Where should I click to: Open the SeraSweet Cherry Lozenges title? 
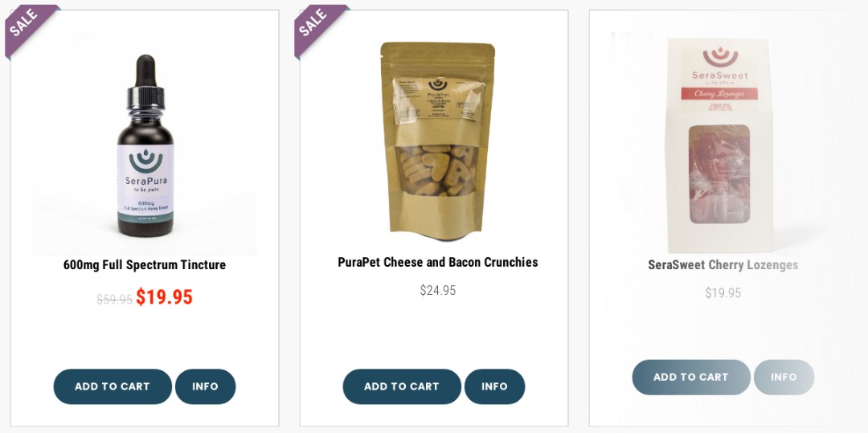coord(723,265)
